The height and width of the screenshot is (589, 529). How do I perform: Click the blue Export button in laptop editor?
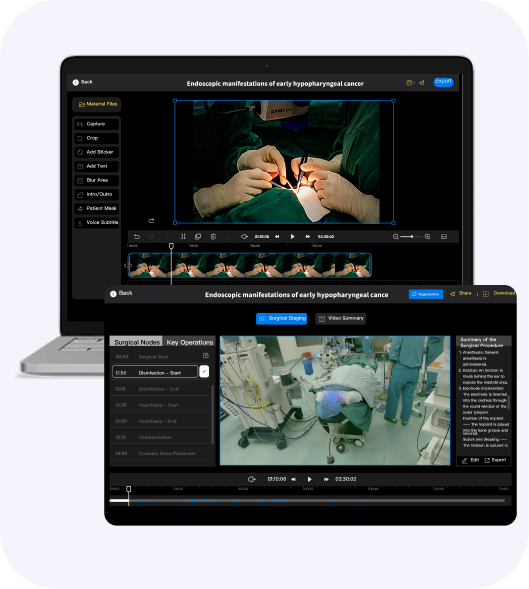point(443,82)
